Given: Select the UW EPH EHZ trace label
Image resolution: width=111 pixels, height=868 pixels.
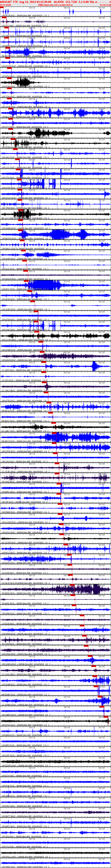Looking at the screenshot, I should pyautogui.click(x=25, y=76).
